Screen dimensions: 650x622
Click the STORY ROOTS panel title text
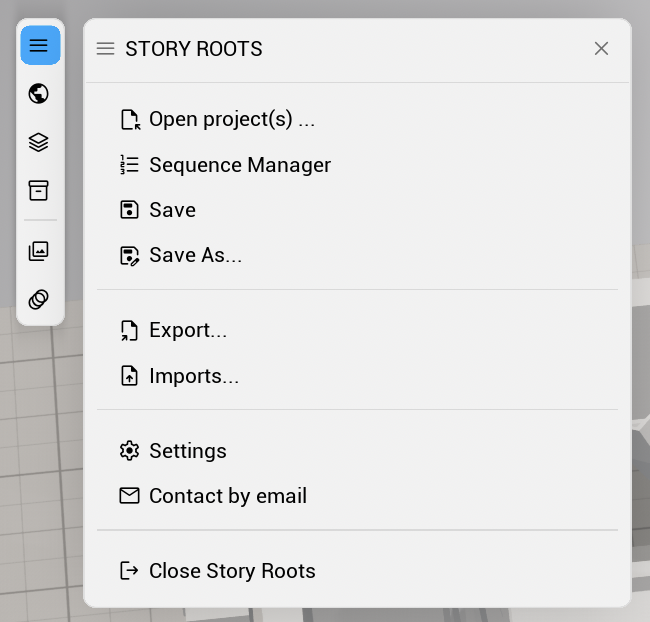click(194, 49)
